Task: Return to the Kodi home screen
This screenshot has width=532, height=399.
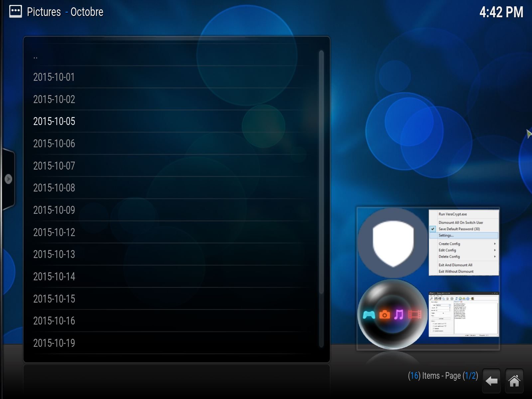Action: click(x=514, y=381)
